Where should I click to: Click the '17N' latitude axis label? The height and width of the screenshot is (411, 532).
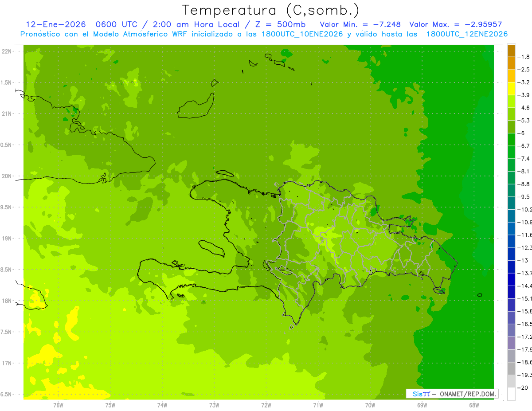pyautogui.click(x=7, y=363)
